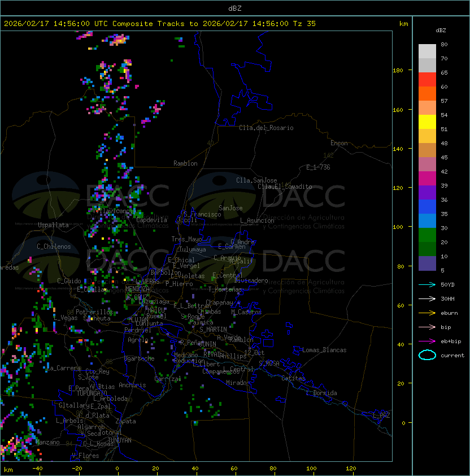Click the cyan 50YD track arrow

pyautogui.click(x=427, y=284)
